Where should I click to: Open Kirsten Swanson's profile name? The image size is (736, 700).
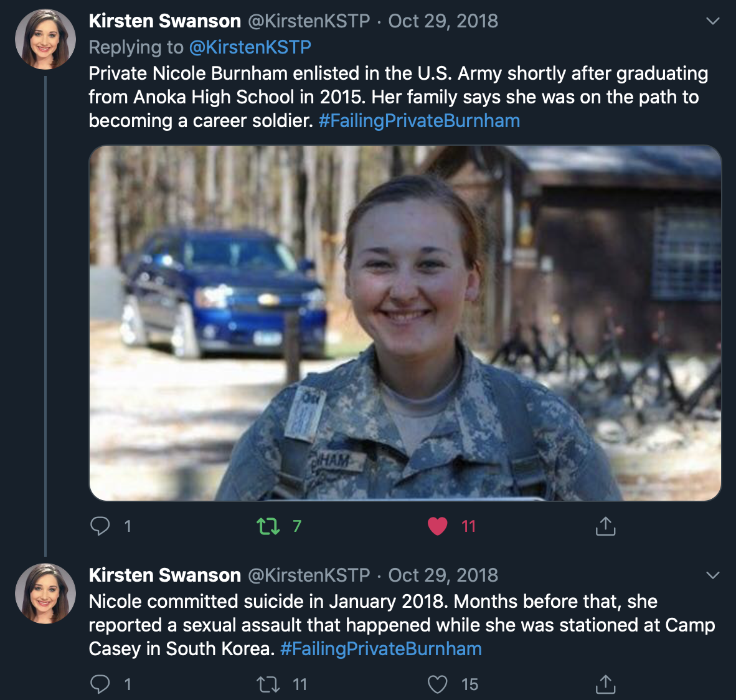pyautogui.click(x=164, y=21)
